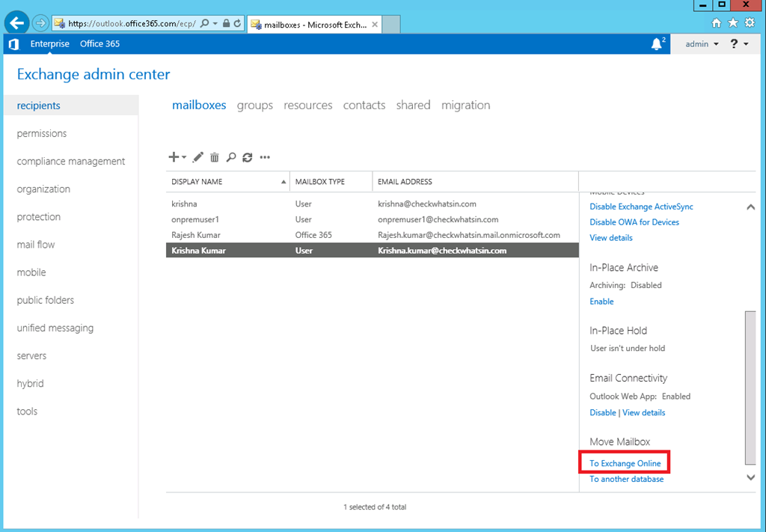This screenshot has width=766, height=532.
Task: Open the notifications bell icon
Action: click(657, 44)
